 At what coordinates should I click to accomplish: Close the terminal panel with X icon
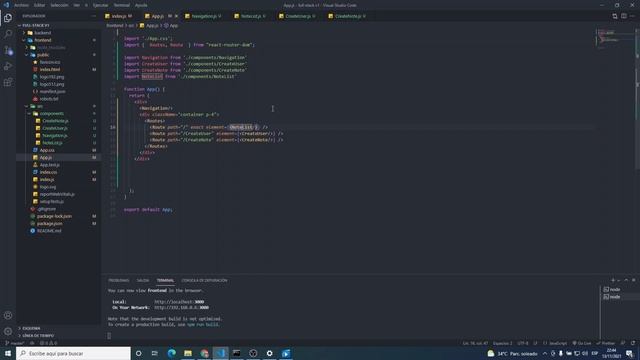[x=633, y=280]
